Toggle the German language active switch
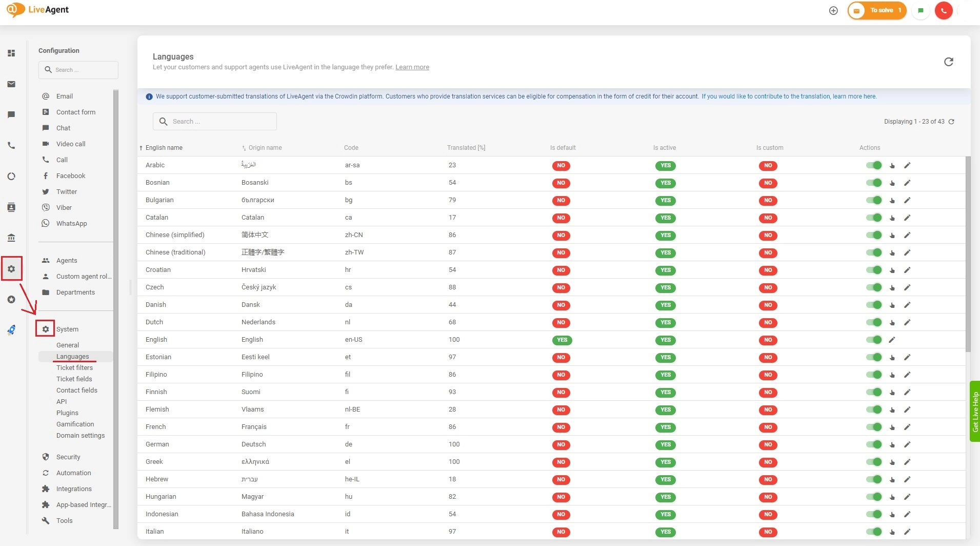The image size is (980, 546). 873,444
